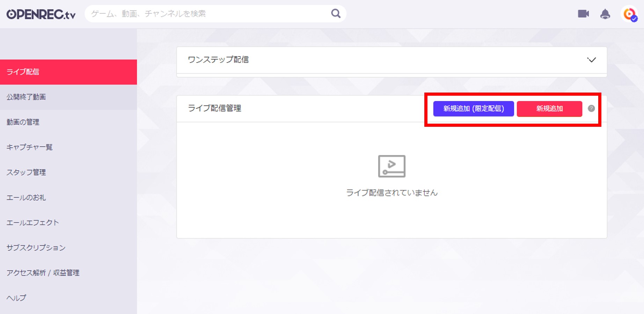Image resolution: width=644 pixels, height=314 pixels.
Task: Expand the ワンステップ配信 panel chevron
Action: 591,60
